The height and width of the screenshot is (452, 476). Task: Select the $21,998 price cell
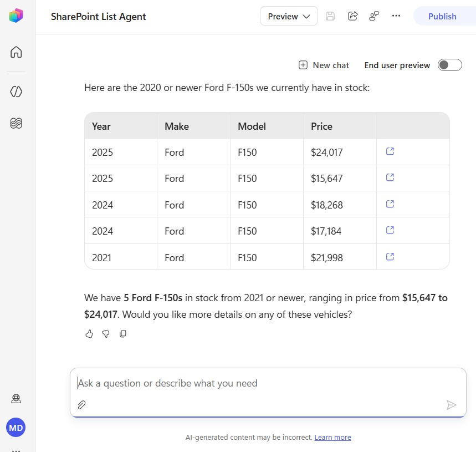(340, 257)
